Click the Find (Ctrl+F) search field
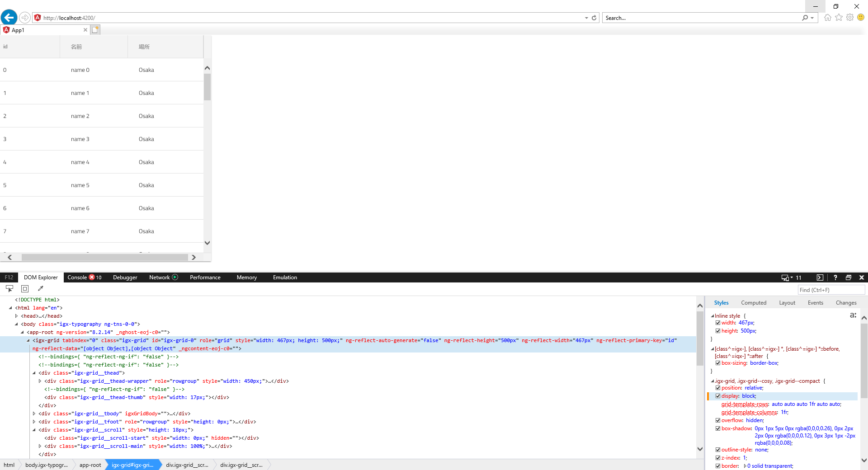This screenshot has height=470, width=868. pos(831,290)
